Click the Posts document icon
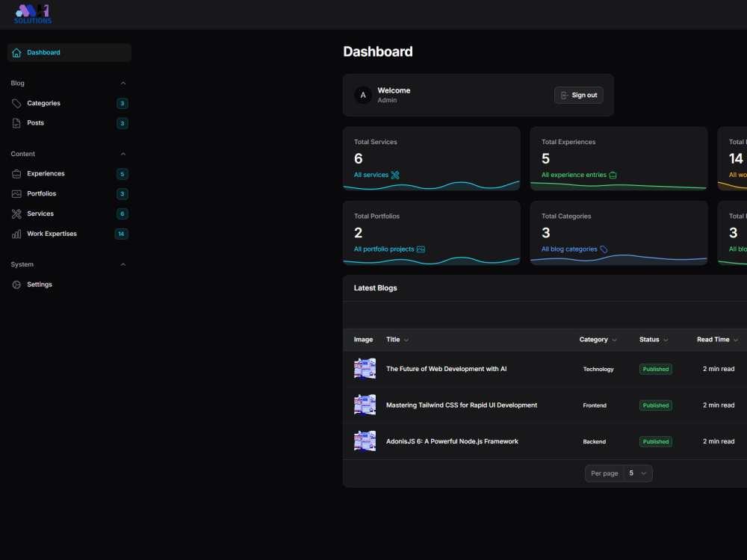The width and height of the screenshot is (747, 560). pos(16,123)
